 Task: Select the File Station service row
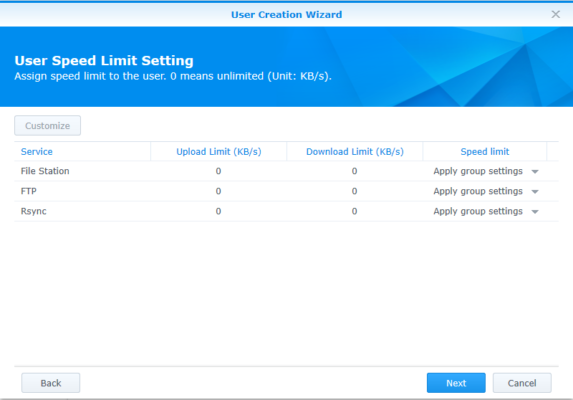pos(286,171)
